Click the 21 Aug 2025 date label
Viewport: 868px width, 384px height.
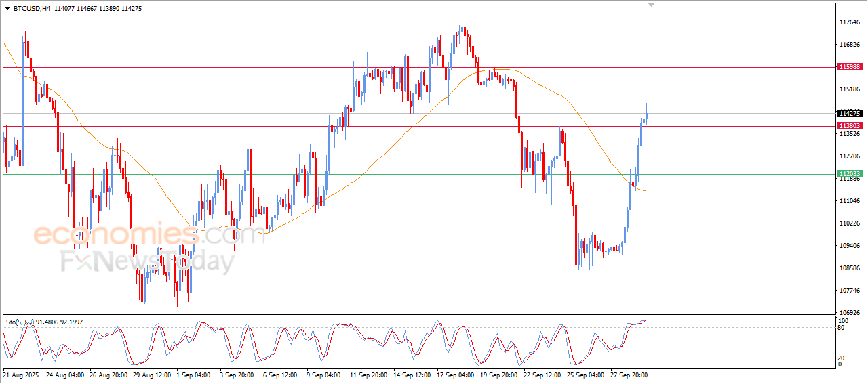(x=21, y=375)
